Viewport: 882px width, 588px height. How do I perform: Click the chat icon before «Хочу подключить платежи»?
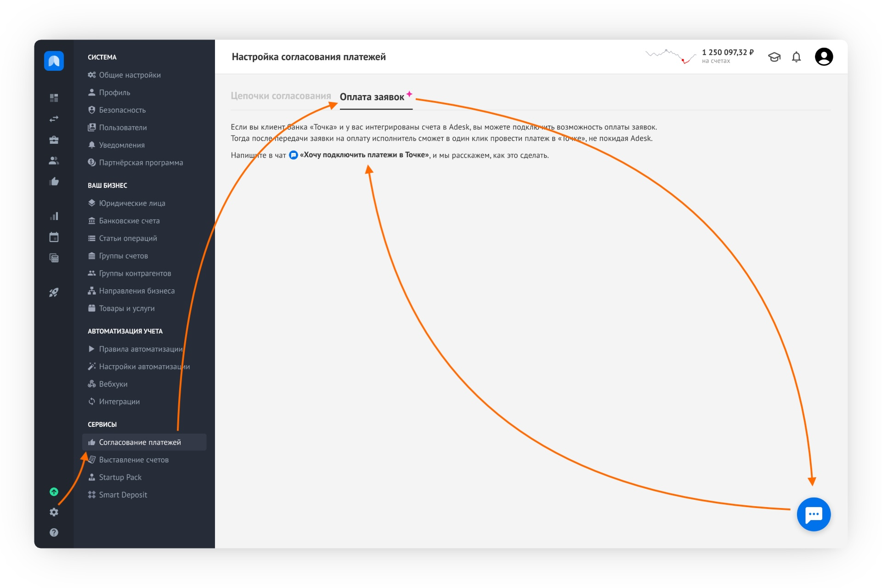click(x=293, y=155)
